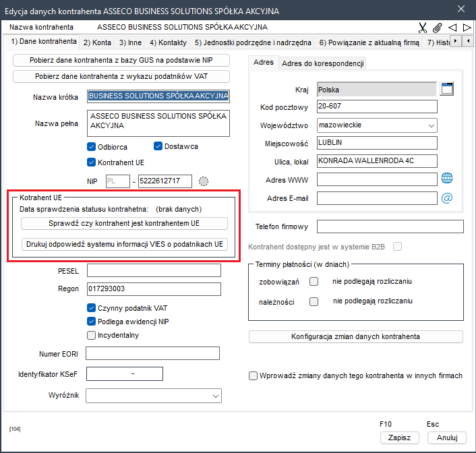Viewport: 476px width, 453px height.
Task: Check należności nie podlegają rozliczaniu
Action: click(314, 301)
